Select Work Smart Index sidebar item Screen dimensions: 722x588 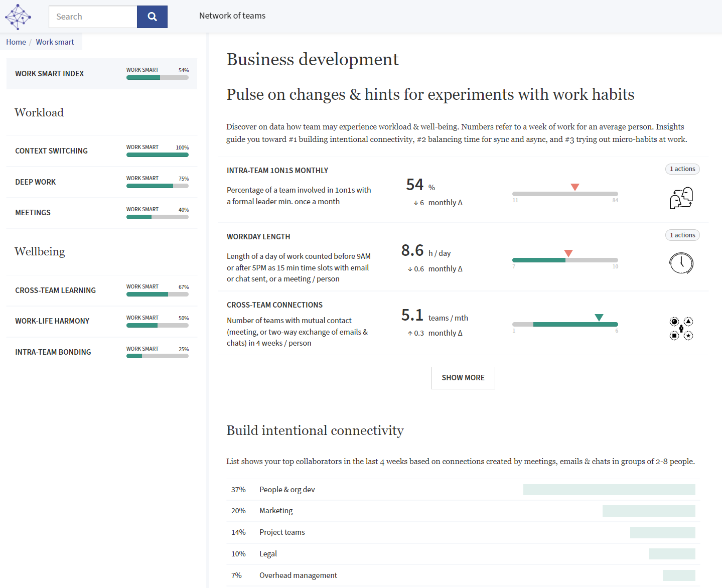pos(50,74)
